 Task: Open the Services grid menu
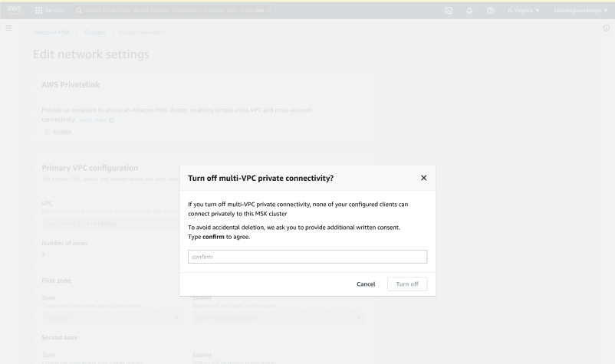point(38,11)
